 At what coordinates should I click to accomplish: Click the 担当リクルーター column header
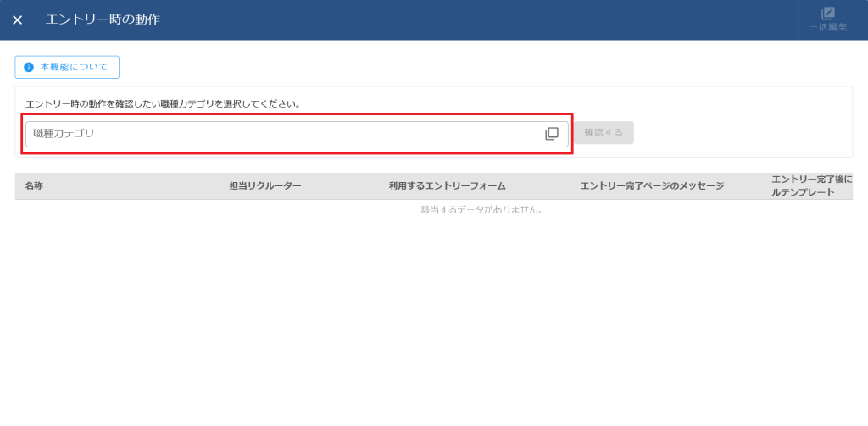264,185
